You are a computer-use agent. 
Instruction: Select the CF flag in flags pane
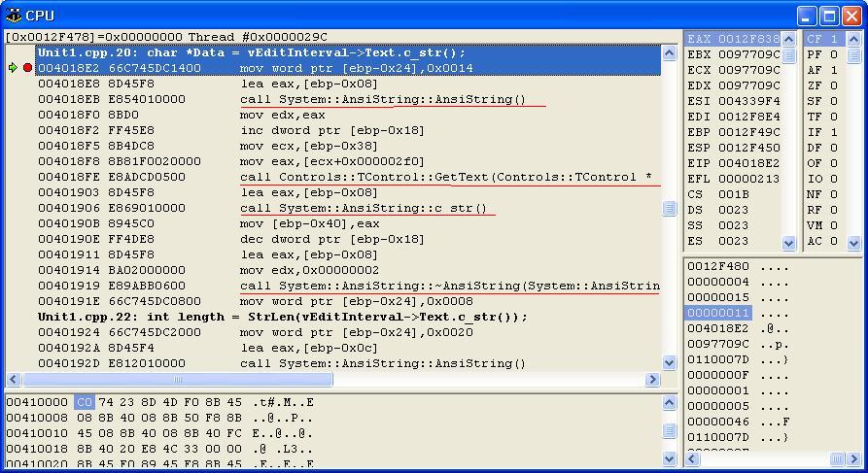coord(823,39)
